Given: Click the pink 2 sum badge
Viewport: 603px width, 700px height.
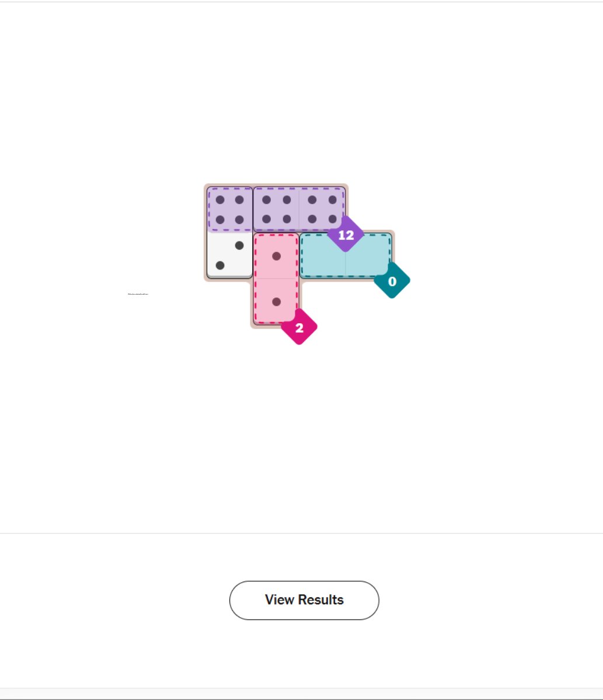Looking at the screenshot, I should (299, 328).
